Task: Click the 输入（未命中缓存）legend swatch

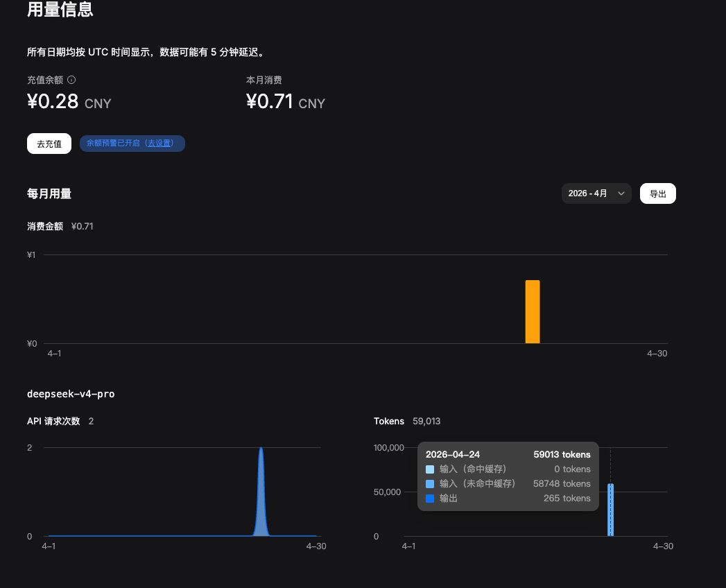Action: pos(430,484)
